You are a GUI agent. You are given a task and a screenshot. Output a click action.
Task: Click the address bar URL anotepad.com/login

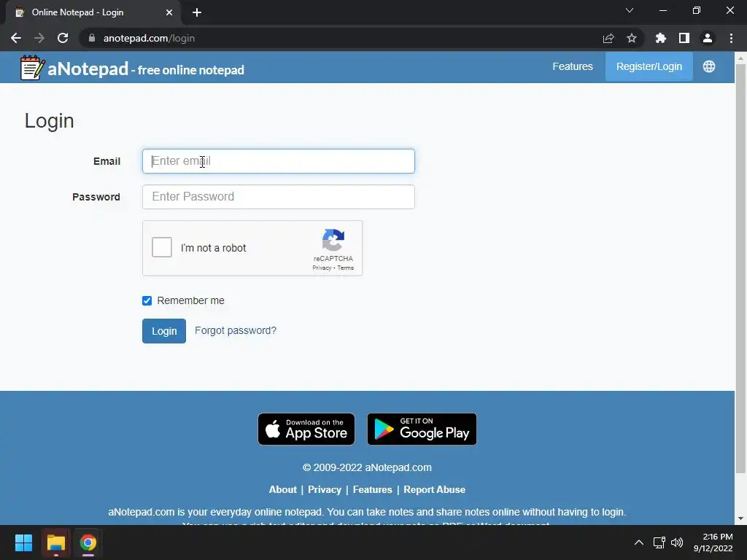(x=149, y=38)
